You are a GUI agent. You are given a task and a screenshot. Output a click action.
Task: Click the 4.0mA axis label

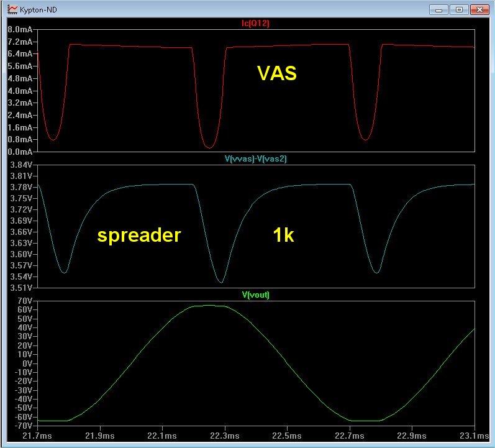pos(20,91)
